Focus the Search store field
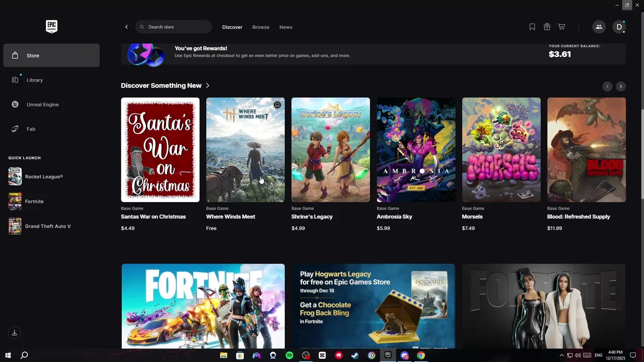The width and height of the screenshot is (644, 362). tap(174, 27)
